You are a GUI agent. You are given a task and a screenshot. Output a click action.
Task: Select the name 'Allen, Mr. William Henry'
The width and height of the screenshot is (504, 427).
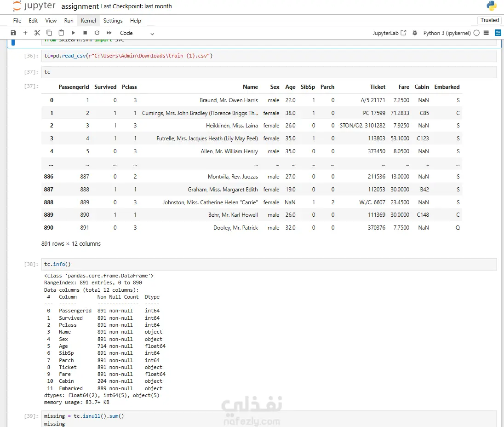229,151
